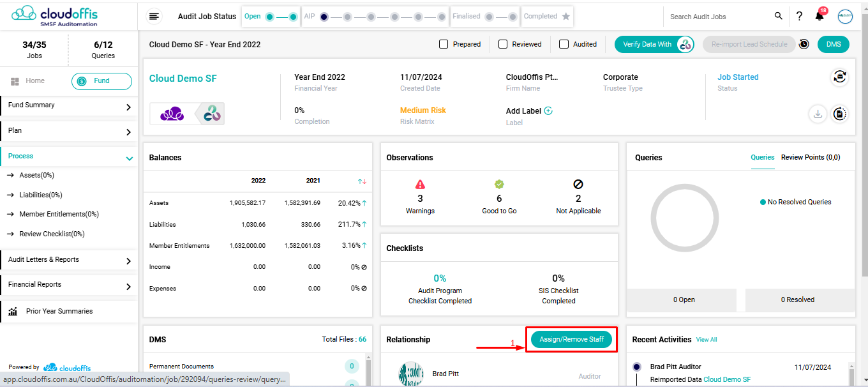The width and height of the screenshot is (868, 387).
Task: Tick the Prepared checkbox
Action: (x=444, y=44)
